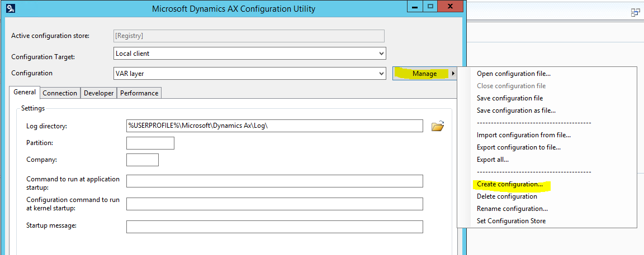Select Export configuration to file...
This screenshot has width=644, height=255.
pyautogui.click(x=518, y=147)
